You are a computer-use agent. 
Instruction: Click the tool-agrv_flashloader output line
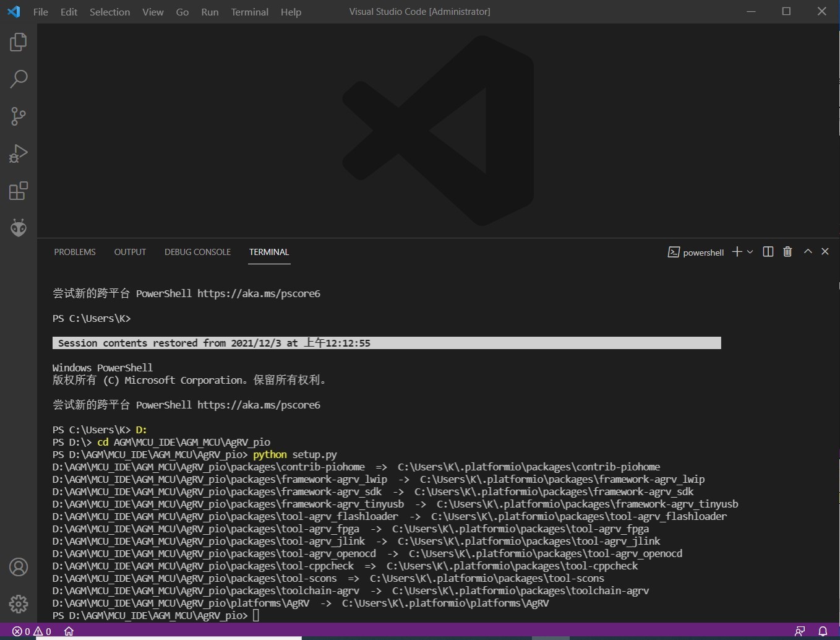(390, 516)
